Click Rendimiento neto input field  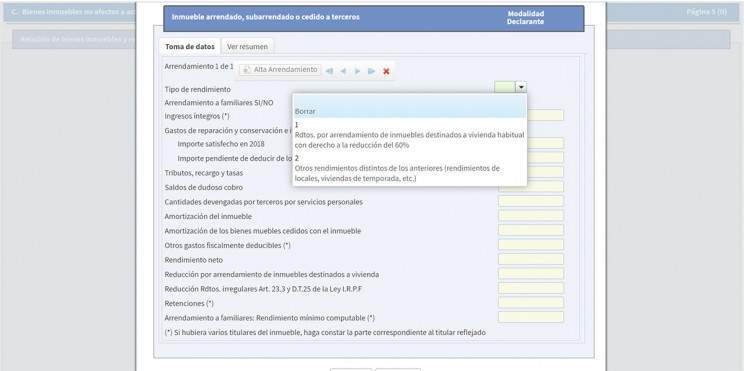tap(531, 260)
